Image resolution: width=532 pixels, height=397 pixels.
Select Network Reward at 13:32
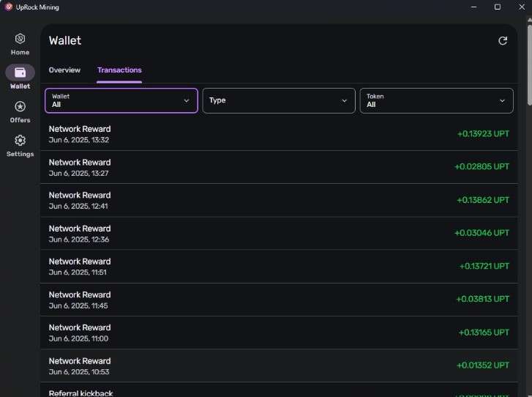(279, 134)
